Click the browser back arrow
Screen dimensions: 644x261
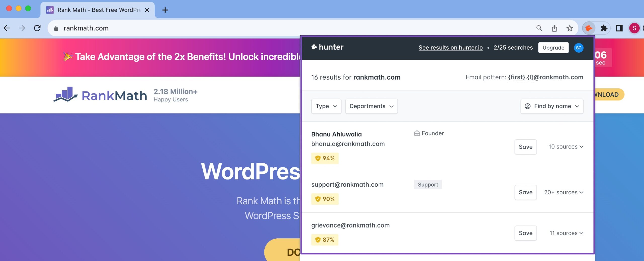[x=7, y=28]
